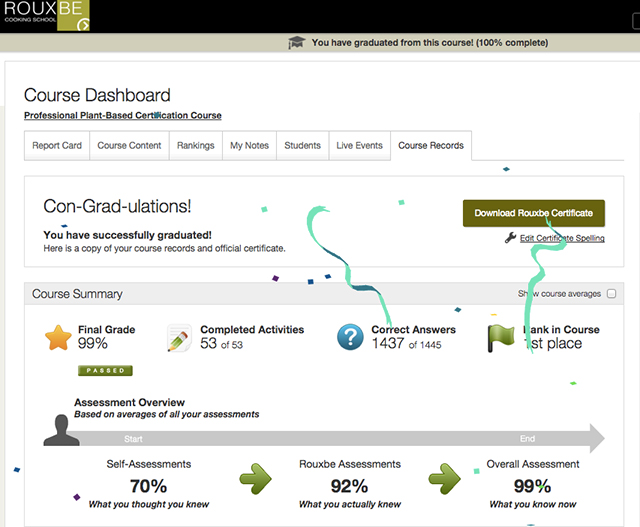
Task: Open Professional Plant-Based Certification Course link
Action: pyautogui.click(x=123, y=116)
